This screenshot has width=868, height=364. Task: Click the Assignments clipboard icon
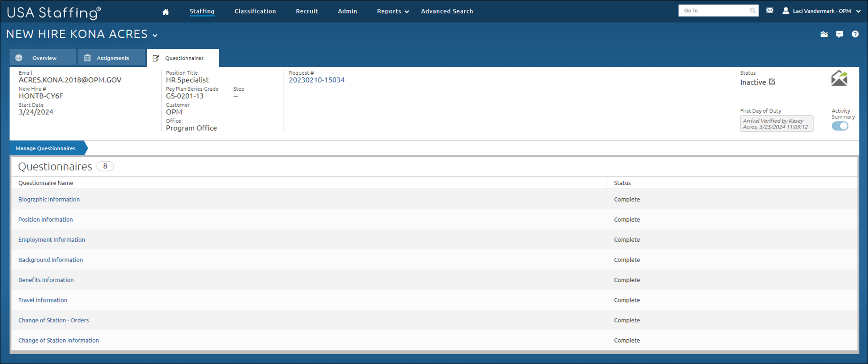[87, 58]
